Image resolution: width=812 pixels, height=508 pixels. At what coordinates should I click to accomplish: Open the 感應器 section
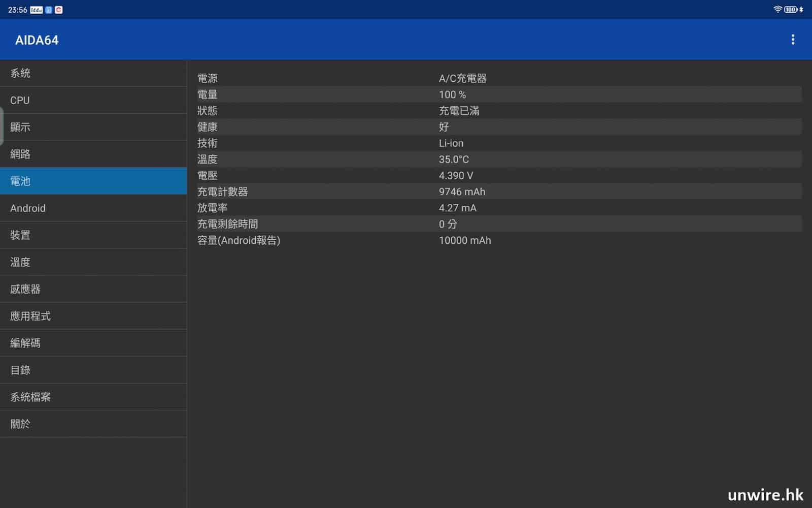click(93, 289)
